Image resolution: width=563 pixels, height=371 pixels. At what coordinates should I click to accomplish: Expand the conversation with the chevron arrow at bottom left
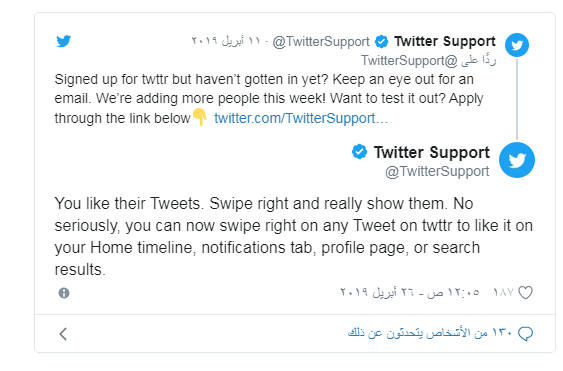pos(63,334)
